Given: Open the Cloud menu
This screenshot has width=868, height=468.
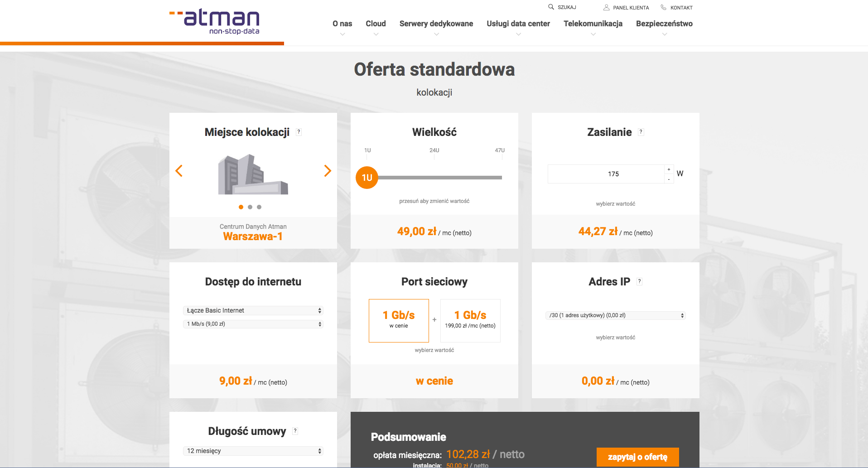Looking at the screenshot, I should tap(376, 24).
